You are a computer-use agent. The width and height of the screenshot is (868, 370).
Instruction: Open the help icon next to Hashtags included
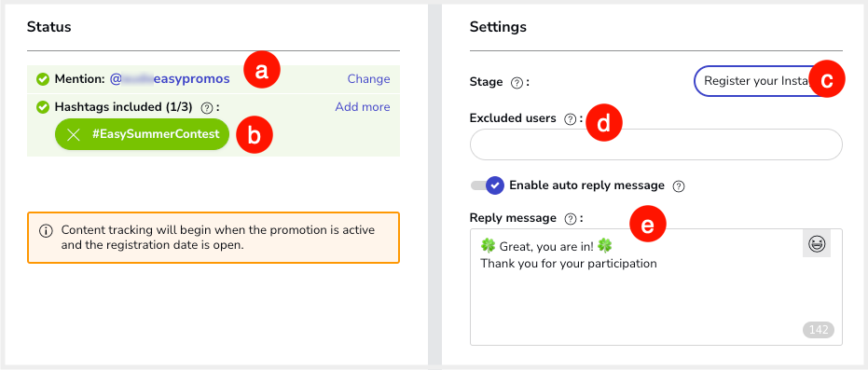207,108
